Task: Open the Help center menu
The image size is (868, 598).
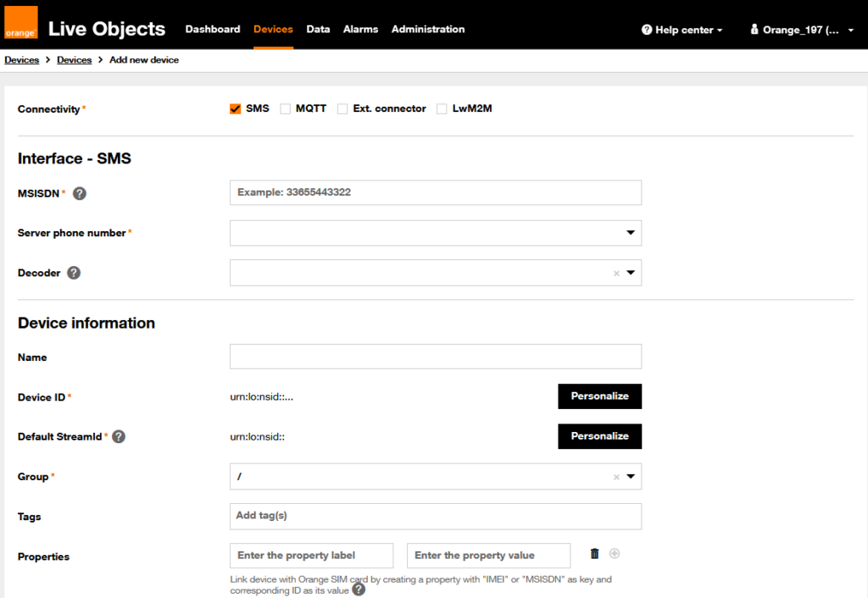Action: coord(682,30)
